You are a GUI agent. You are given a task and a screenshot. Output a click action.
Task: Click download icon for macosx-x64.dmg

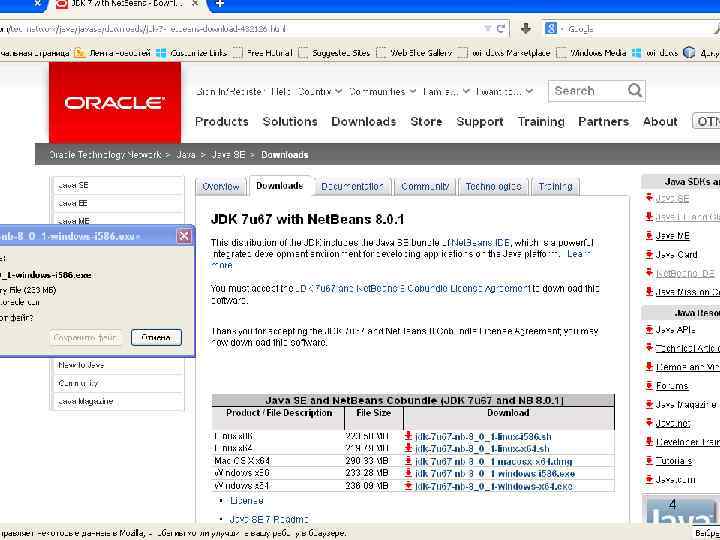tap(408, 461)
